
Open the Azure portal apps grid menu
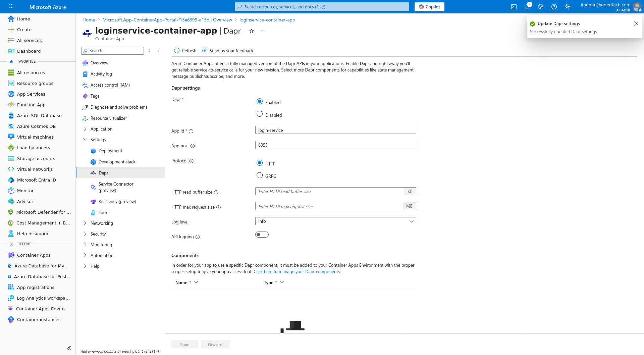click(11, 6)
